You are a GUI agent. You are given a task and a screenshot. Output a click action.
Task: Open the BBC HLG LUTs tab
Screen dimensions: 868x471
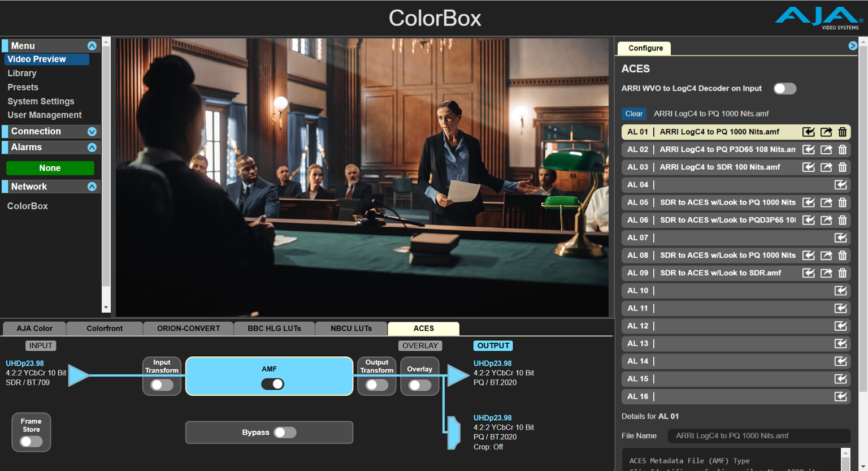coord(274,328)
